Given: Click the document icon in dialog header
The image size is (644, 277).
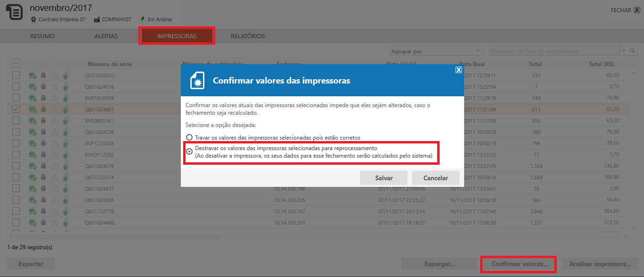Looking at the screenshot, I should pyautogui.click(x=197, y=81).
